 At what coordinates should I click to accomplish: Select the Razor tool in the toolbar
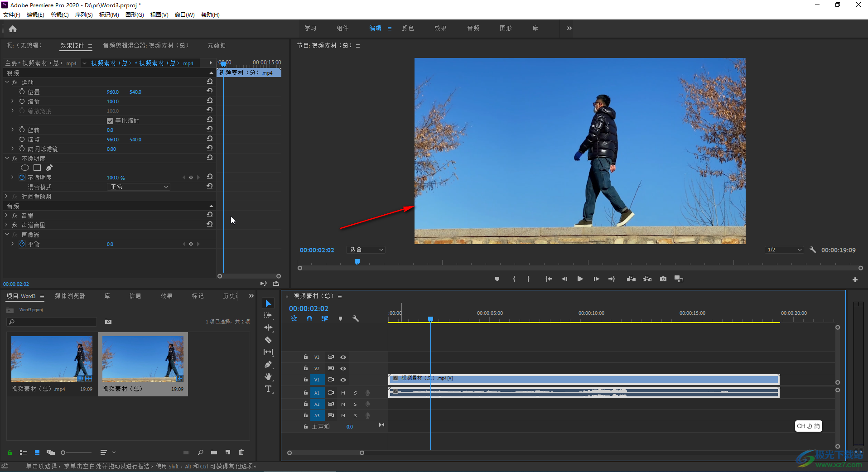pos(268,340)
